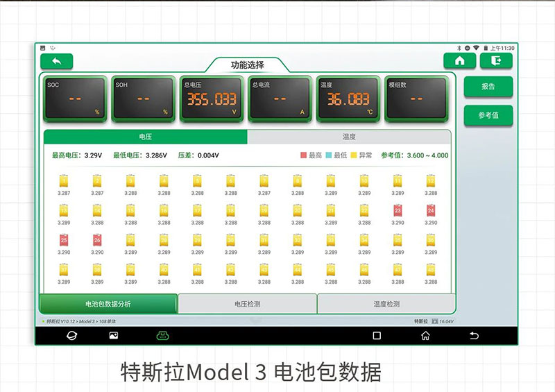Tap the Bluetooth status bar icon

coord(459,48)
